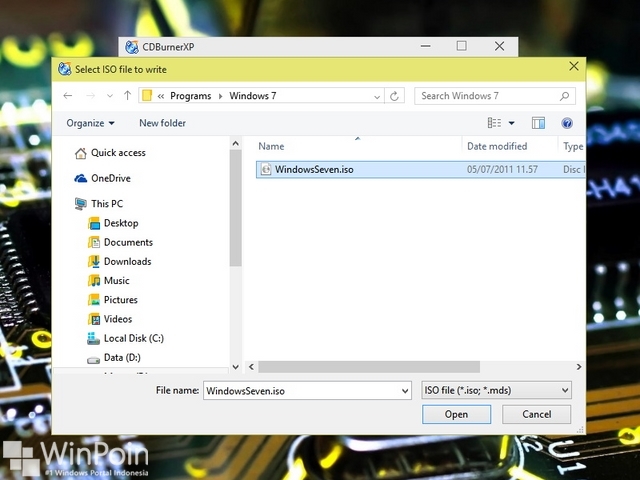640x480 pixels.
Task: Select the Programs breadcrumb
Action: pyautogui.click(x=191, y=96)
